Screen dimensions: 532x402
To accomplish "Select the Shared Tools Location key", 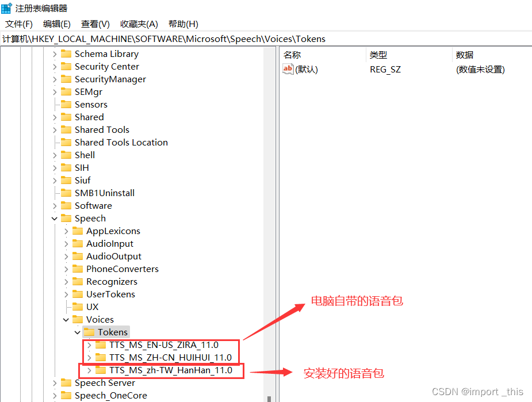I will tap(121, 143).
